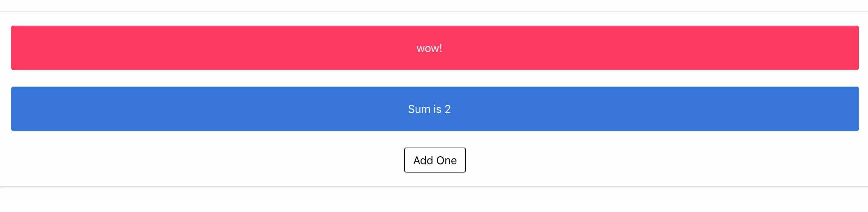The height and width of the screenshot is (212, 868).
Task: Click the word "One" in the button
Action: point(446,160)
